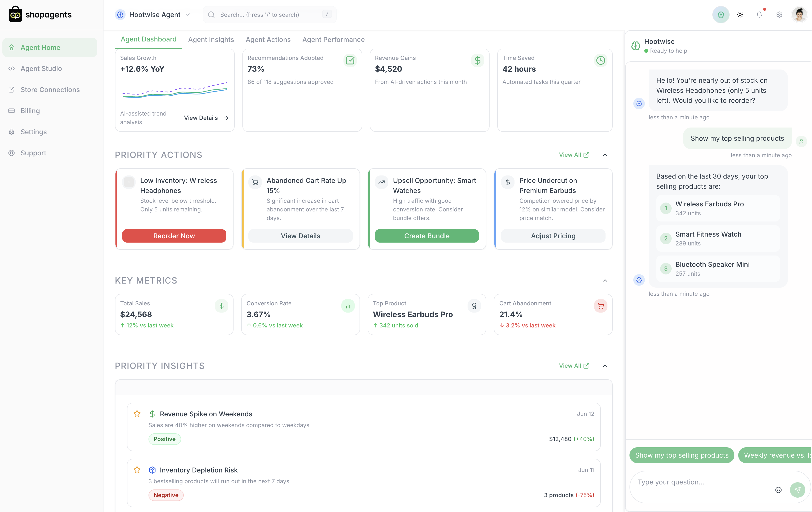Click the Top Product award icon
812x512 pixels.
pyautogui.click(x=474, y=306)
